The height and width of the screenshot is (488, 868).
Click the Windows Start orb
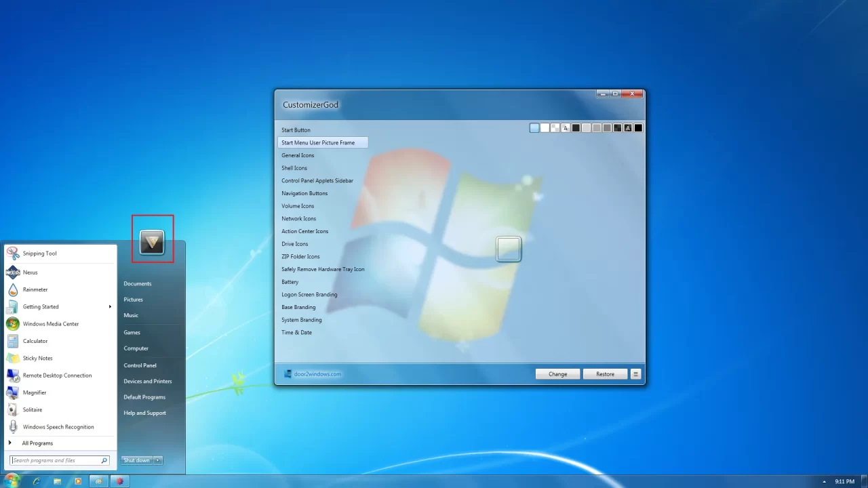[12, 481]
